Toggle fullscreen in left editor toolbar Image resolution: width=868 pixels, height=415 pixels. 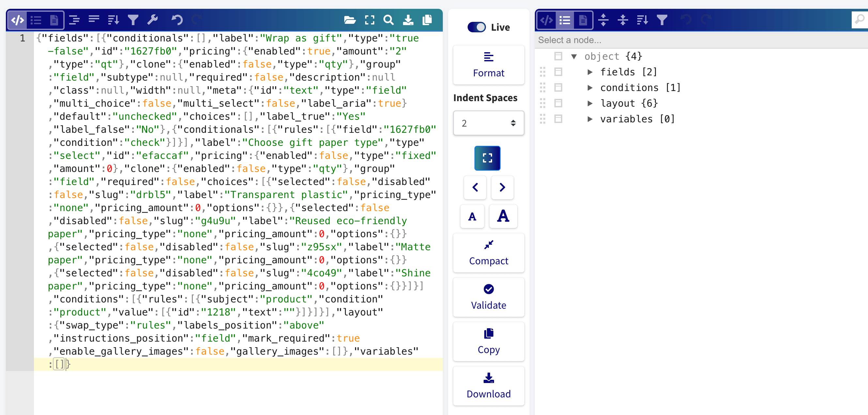click(x=370, y=20)
